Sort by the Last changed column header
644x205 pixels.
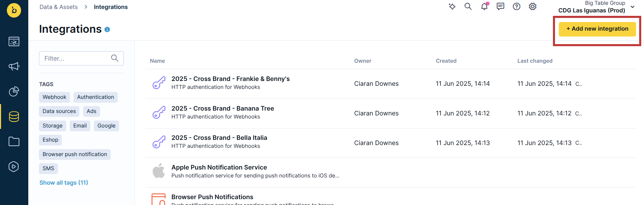click(x=535, y=61)
